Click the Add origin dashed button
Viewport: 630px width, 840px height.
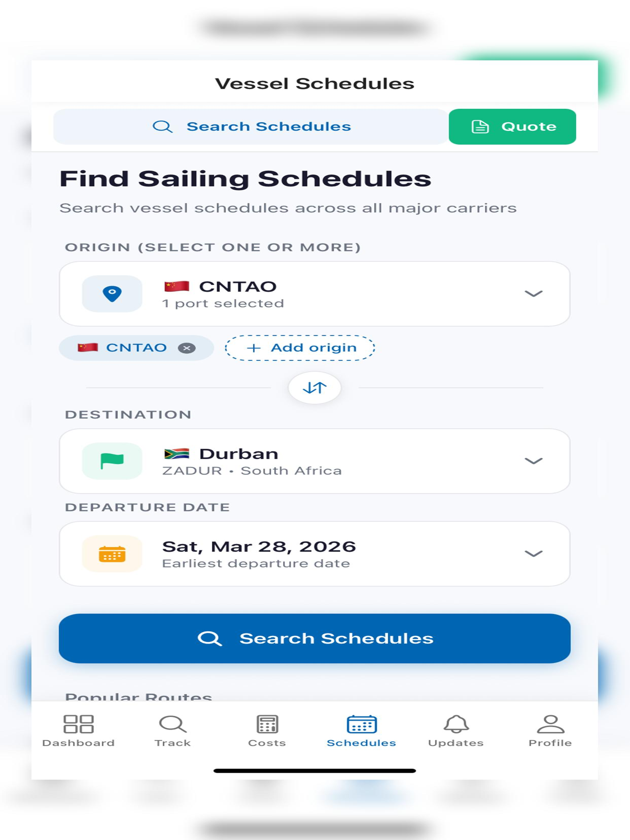tap(300, 348)
